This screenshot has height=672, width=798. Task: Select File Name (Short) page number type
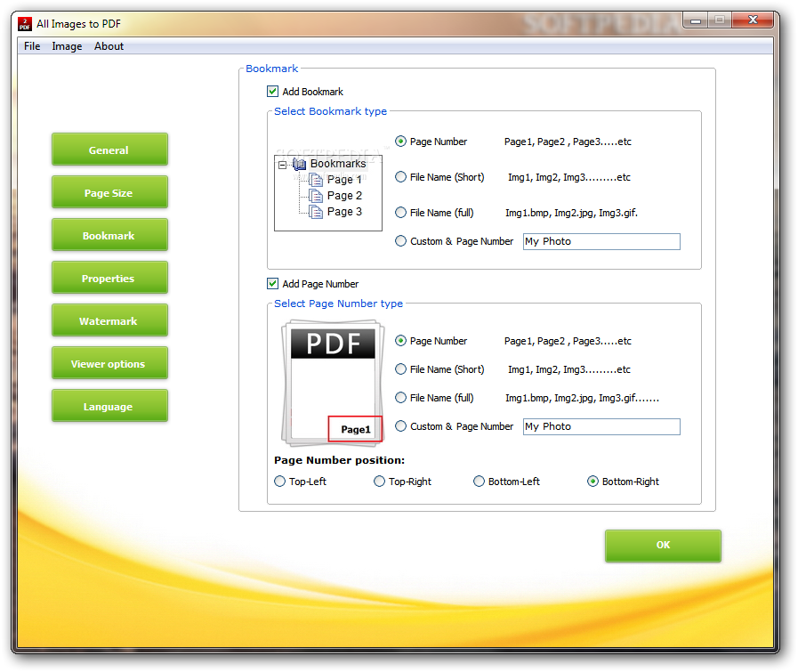[x=401, y=369]
